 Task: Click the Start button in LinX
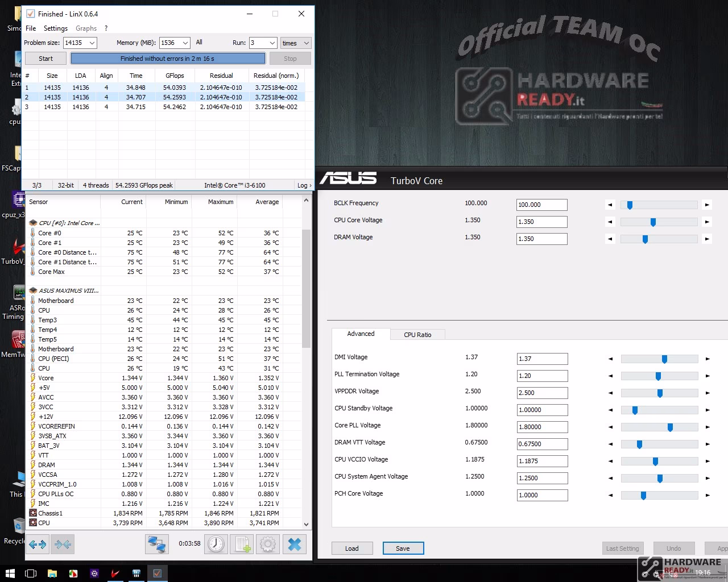[45, 59]
